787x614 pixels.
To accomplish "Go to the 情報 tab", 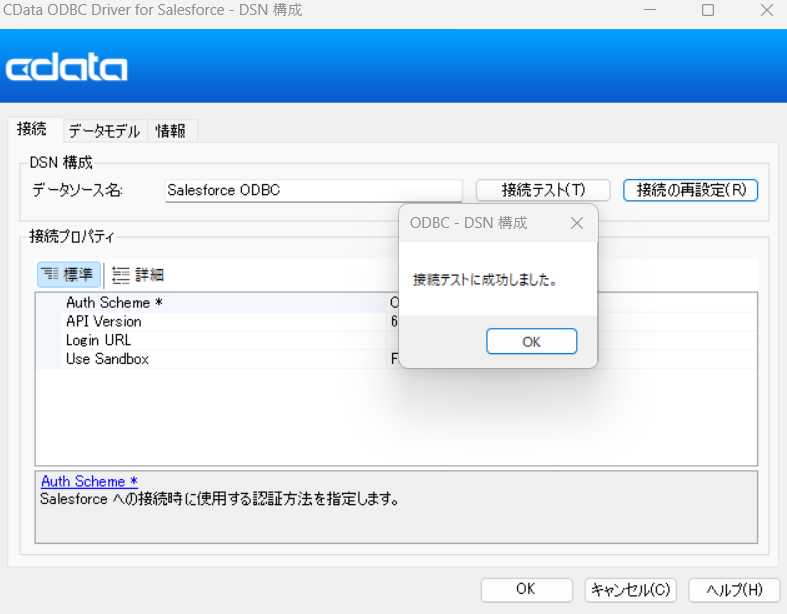I will (171, 131).
